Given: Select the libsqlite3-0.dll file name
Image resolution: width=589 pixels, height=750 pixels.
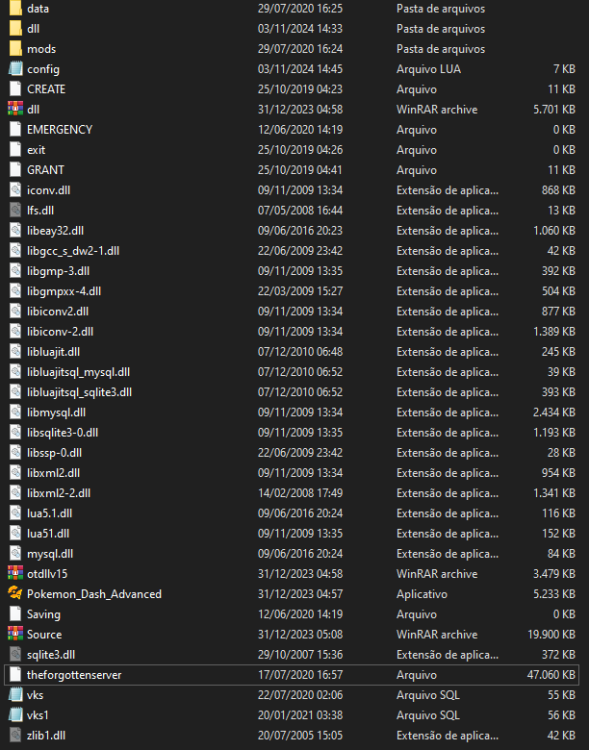Looking at the screenshot, I should pos(63,432).
